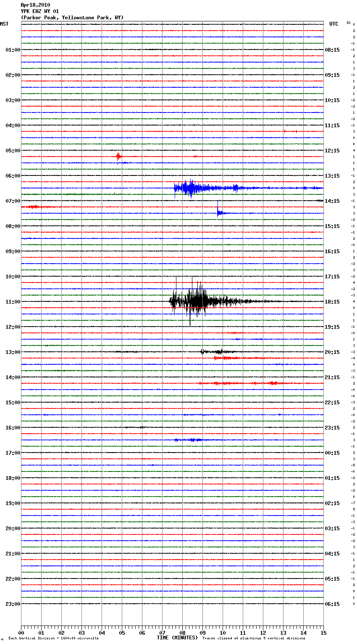
Task: Click the "04:15" UTC time label
Action: point(332,554)
